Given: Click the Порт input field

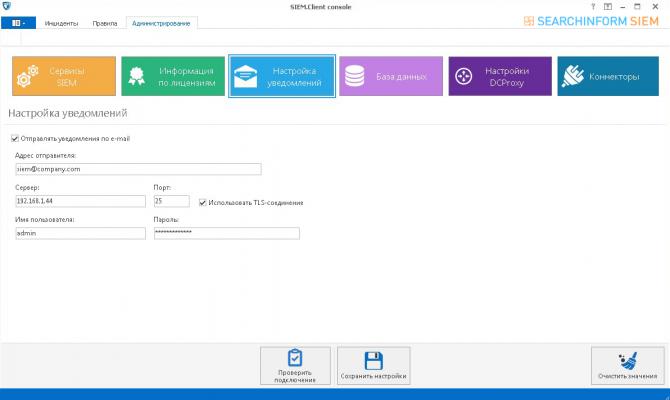Looking at the screenshot, I should pos(172,201).
